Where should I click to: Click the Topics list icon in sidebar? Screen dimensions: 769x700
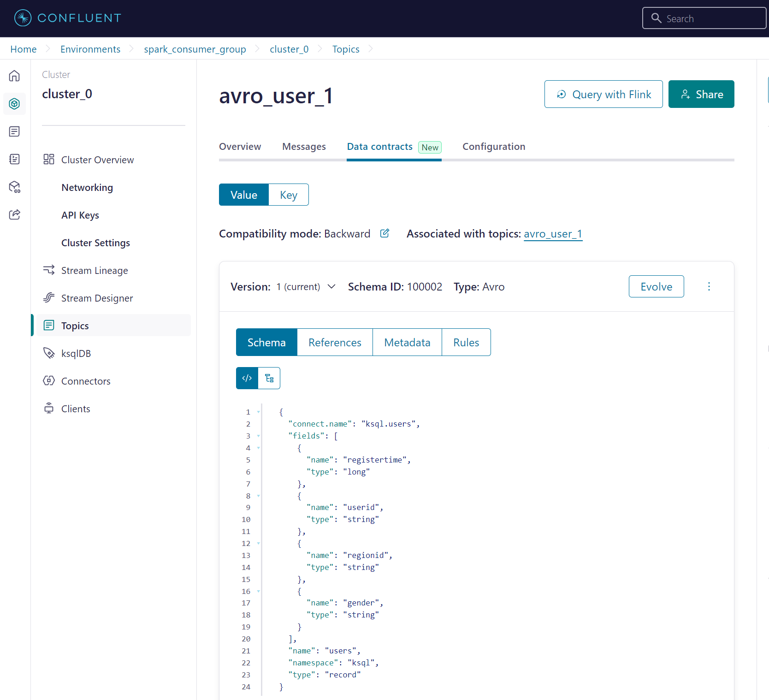point(49,325)
